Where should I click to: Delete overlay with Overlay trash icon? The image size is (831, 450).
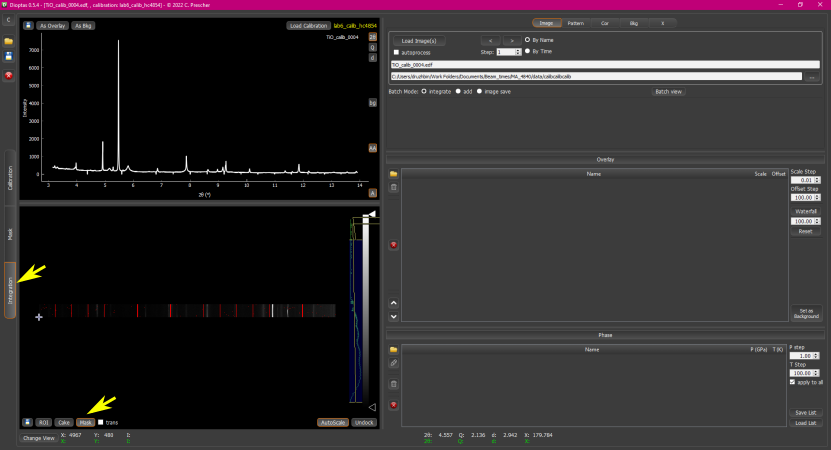(x=393, y=187)
